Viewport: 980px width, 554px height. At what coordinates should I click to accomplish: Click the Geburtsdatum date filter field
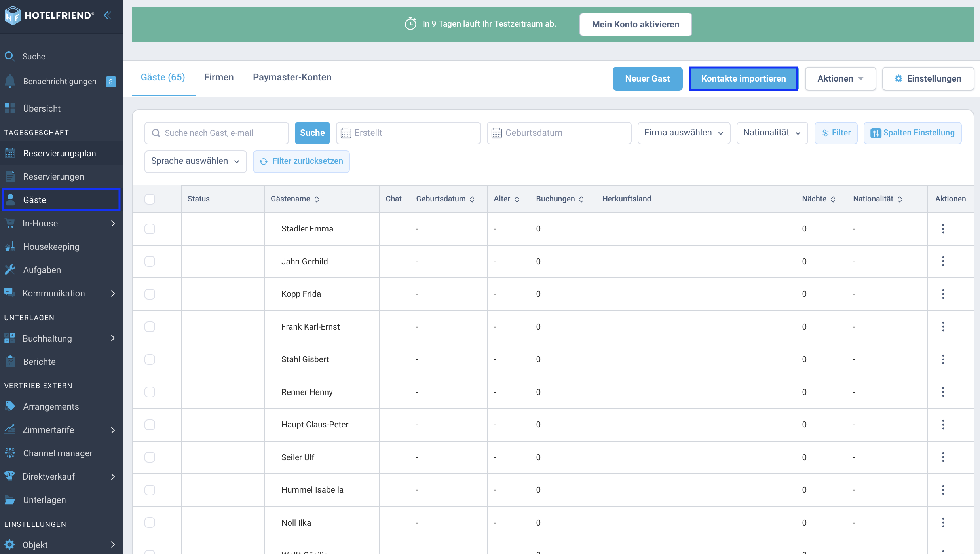tap(559, 133)
